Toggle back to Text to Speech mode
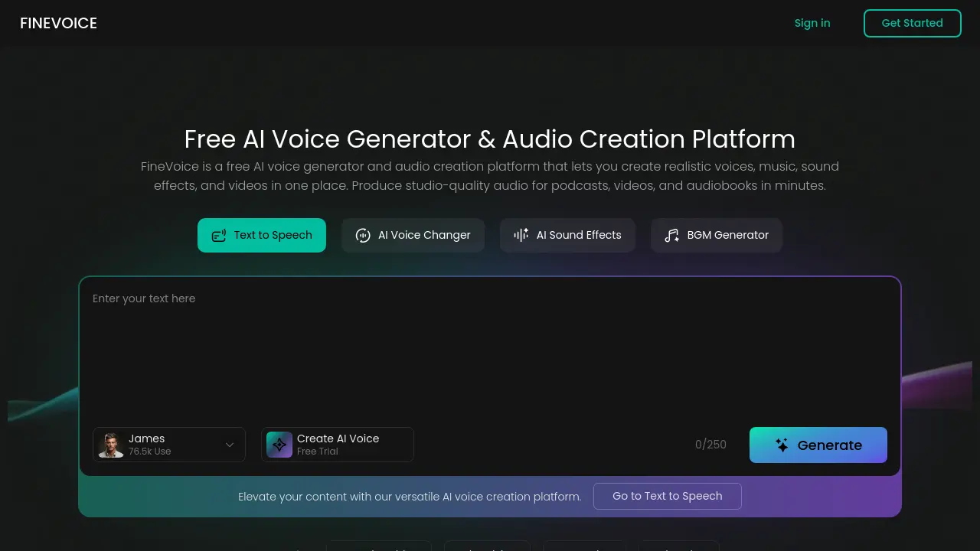 [261, 235]
